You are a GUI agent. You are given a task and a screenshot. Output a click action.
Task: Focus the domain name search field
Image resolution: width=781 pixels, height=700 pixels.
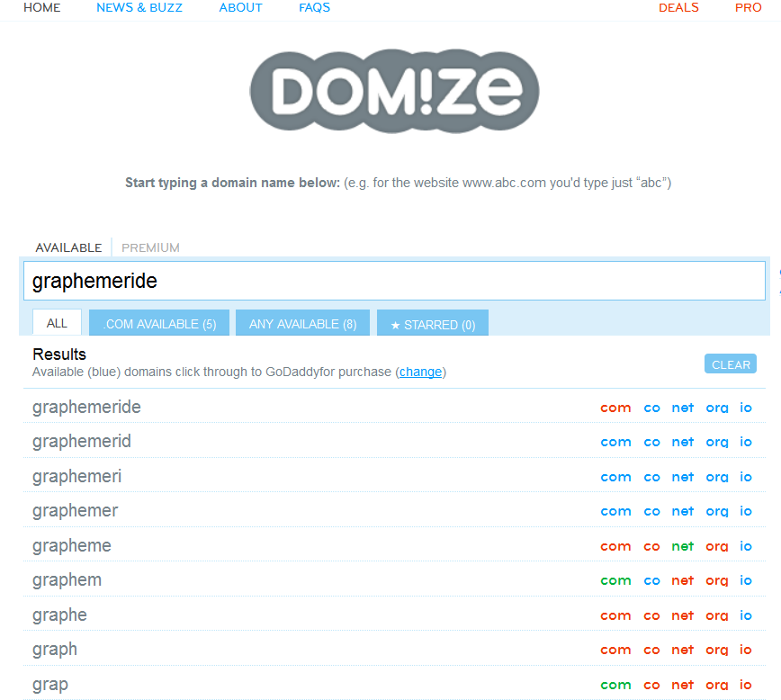pos(394,281)
